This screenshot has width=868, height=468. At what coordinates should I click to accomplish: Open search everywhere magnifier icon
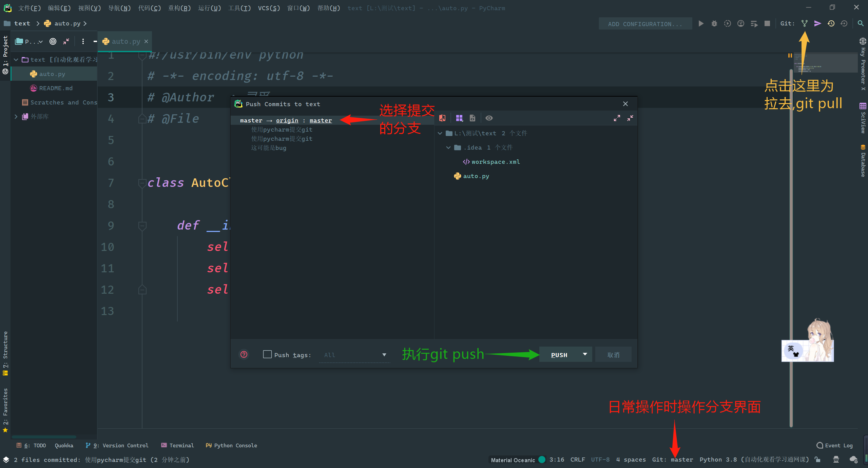pos(861,23)
